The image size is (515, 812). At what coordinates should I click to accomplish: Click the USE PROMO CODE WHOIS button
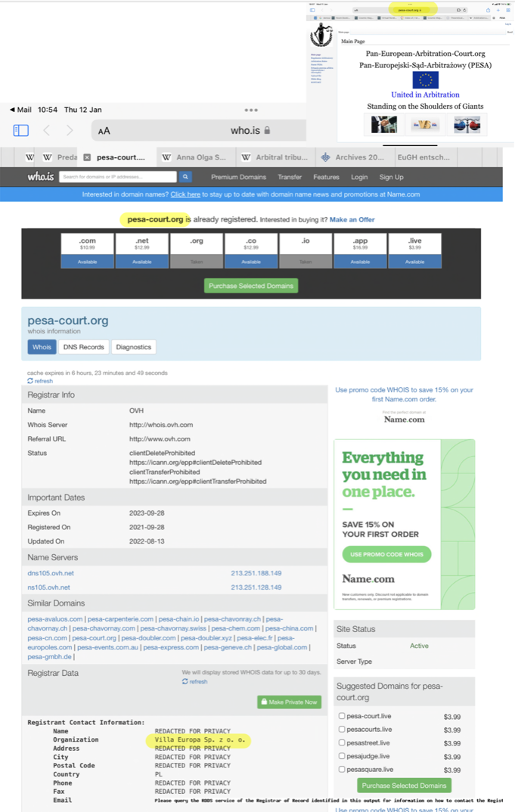click(x=386, y=554)
